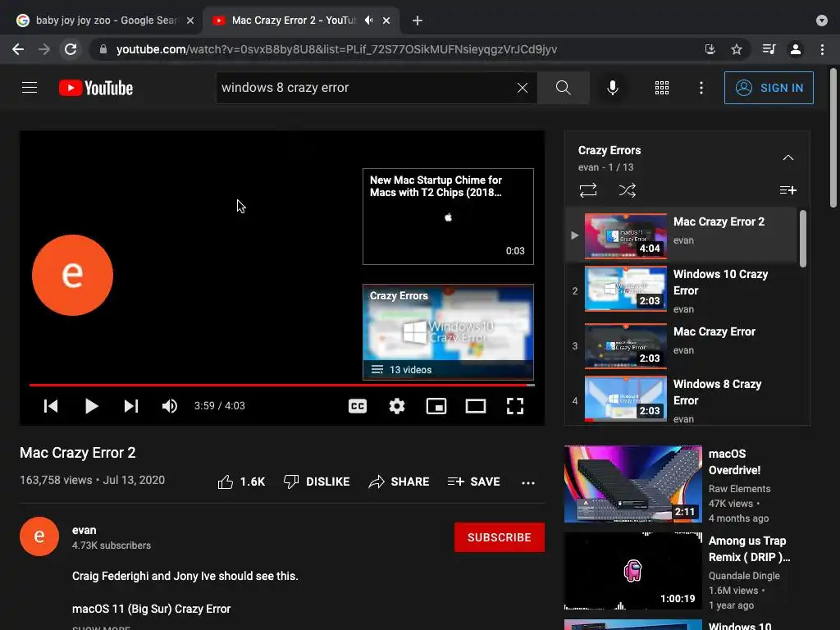
Task: Reload the page
Action: point(71,49)
